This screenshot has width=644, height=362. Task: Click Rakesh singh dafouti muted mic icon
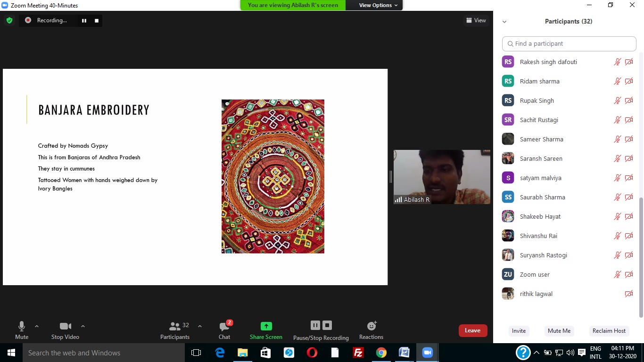click(617, 62)
